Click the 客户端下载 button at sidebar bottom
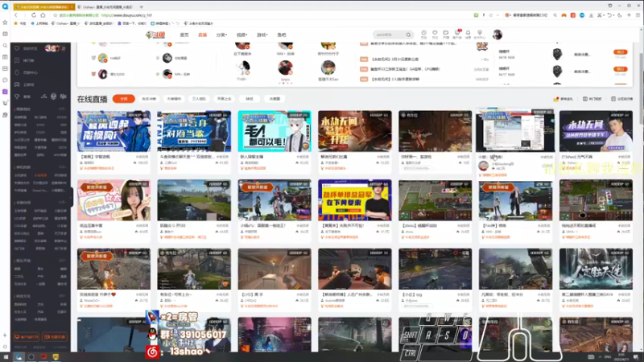 tap(27, 337)
